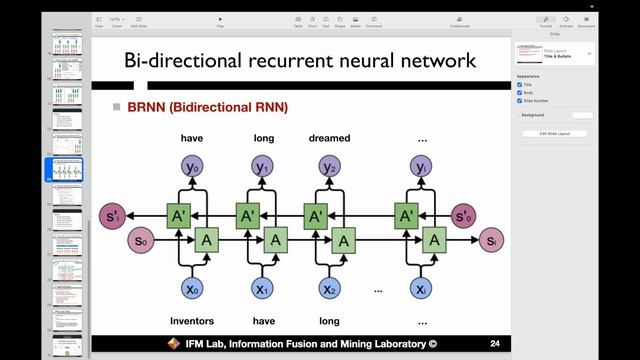Select the word 'Inventors' under x0
This screenshot has height=360, width=640.
point(192,321)
